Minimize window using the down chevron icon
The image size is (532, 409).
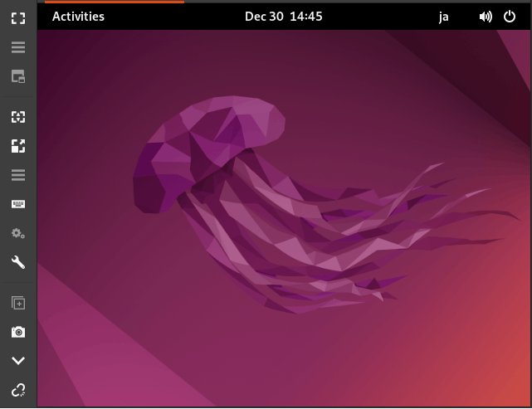click(18, 361)
